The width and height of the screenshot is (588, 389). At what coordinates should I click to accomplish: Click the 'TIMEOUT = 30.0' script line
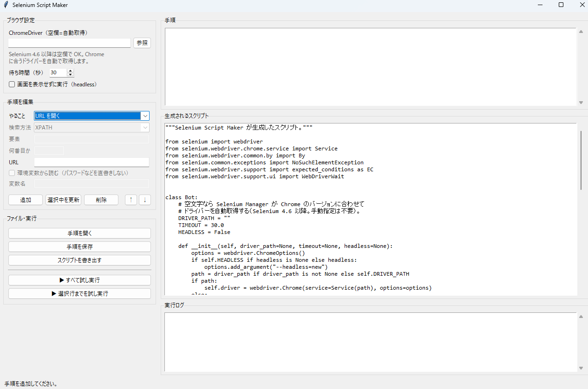coord(201,225)
